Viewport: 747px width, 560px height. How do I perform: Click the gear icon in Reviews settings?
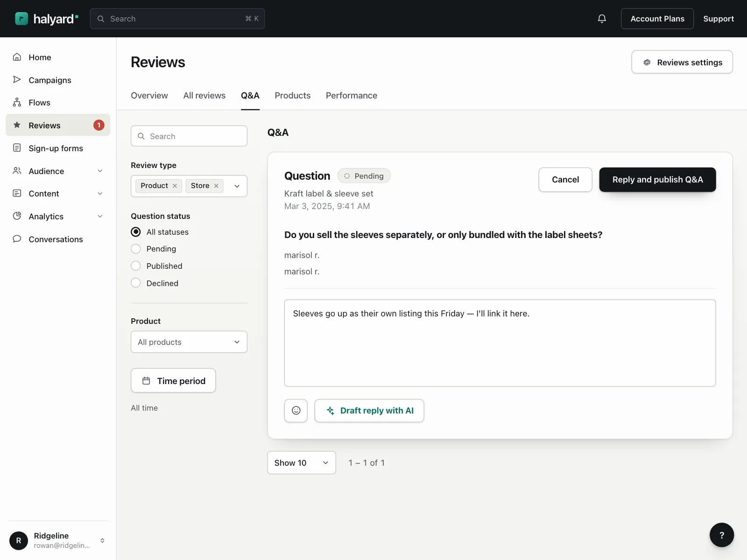coord(647,62)
